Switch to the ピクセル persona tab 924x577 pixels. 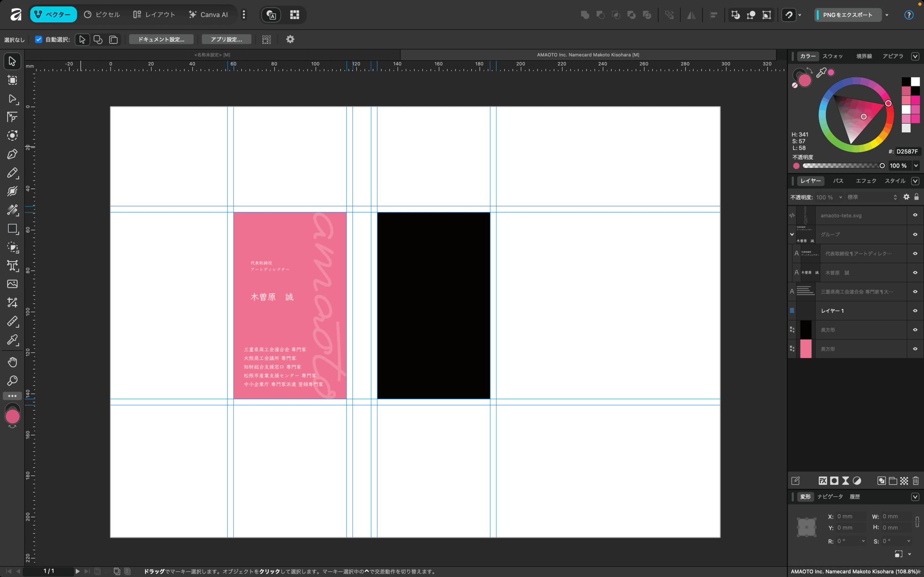pos(102,14)
